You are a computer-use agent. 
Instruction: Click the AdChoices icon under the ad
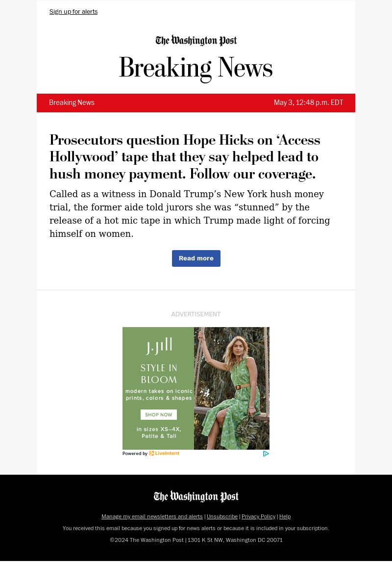[266, 454]
